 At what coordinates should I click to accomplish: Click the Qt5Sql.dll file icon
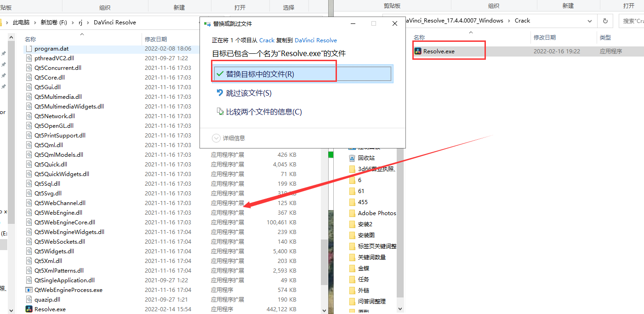29,184
